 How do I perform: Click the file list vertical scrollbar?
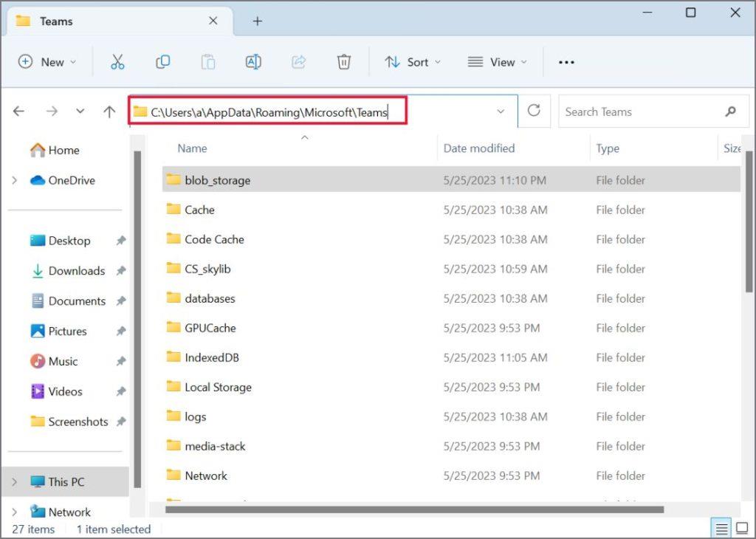coord(749,222)
